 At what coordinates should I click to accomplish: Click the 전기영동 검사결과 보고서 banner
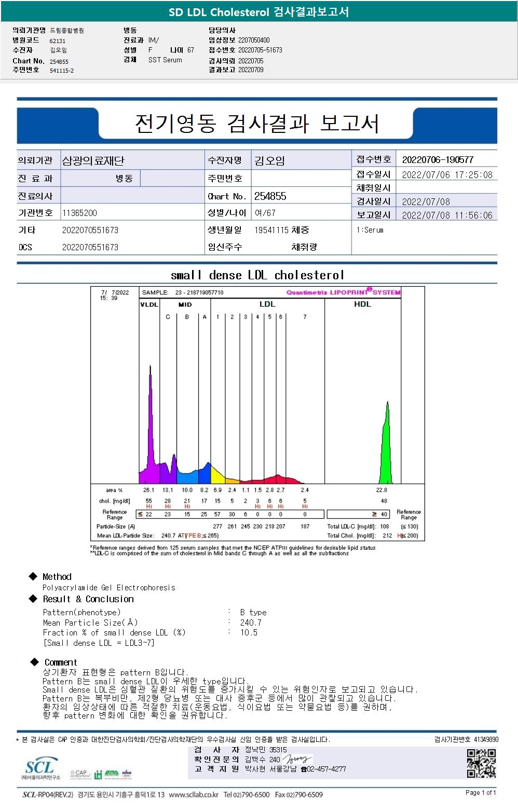tap(257, 123)
